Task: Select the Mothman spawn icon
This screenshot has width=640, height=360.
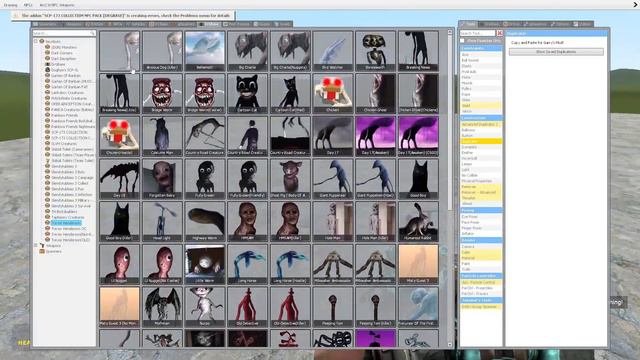Action: tap(162, 307)
